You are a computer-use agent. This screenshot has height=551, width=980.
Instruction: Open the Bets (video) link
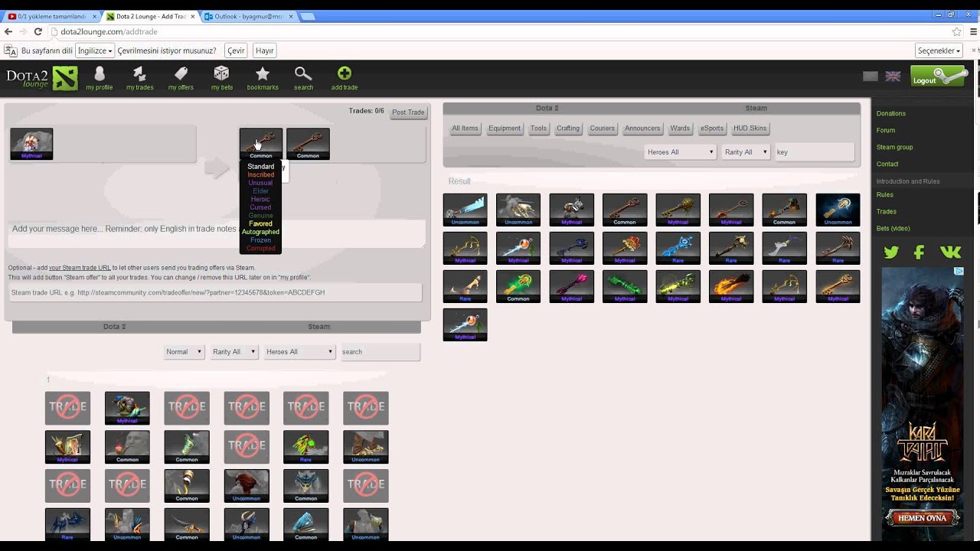893,228
